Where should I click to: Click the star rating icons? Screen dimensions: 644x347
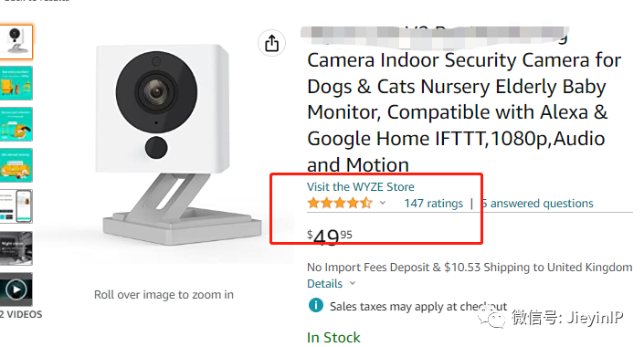point(340,203)
